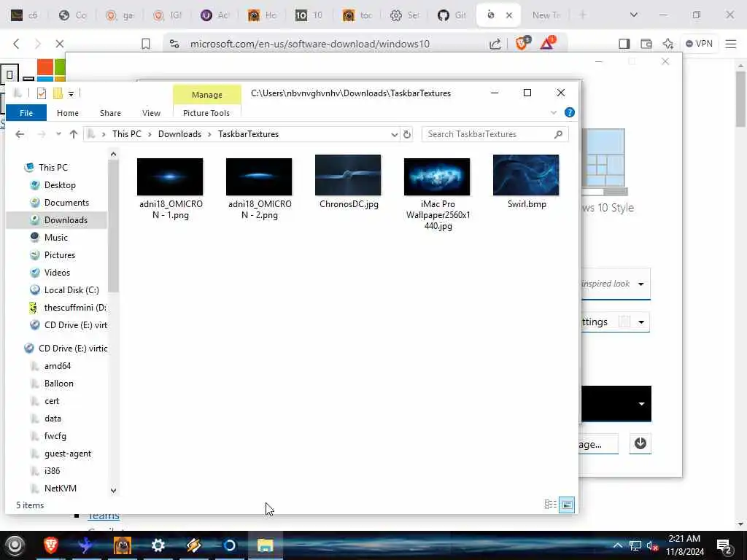747x560 pixels.
Task: Open Settings gear on taskbar
Action: [158, 545]
